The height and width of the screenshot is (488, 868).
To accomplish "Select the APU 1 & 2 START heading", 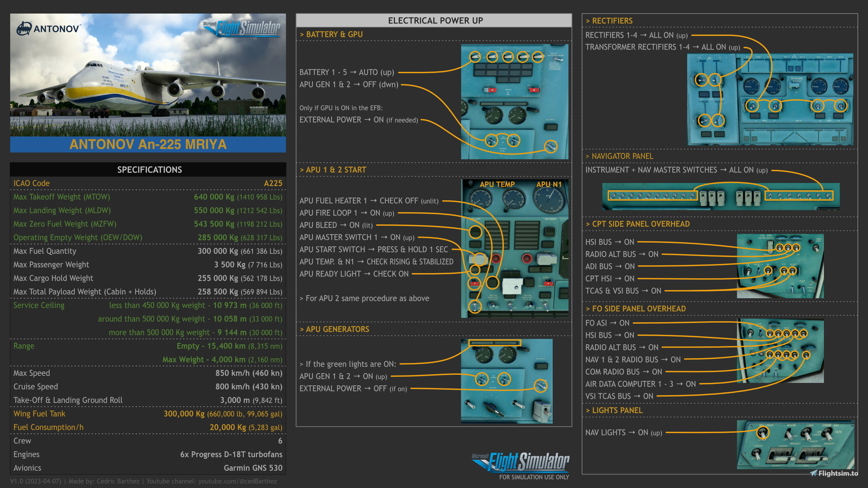I will click(x=333, y=170).
